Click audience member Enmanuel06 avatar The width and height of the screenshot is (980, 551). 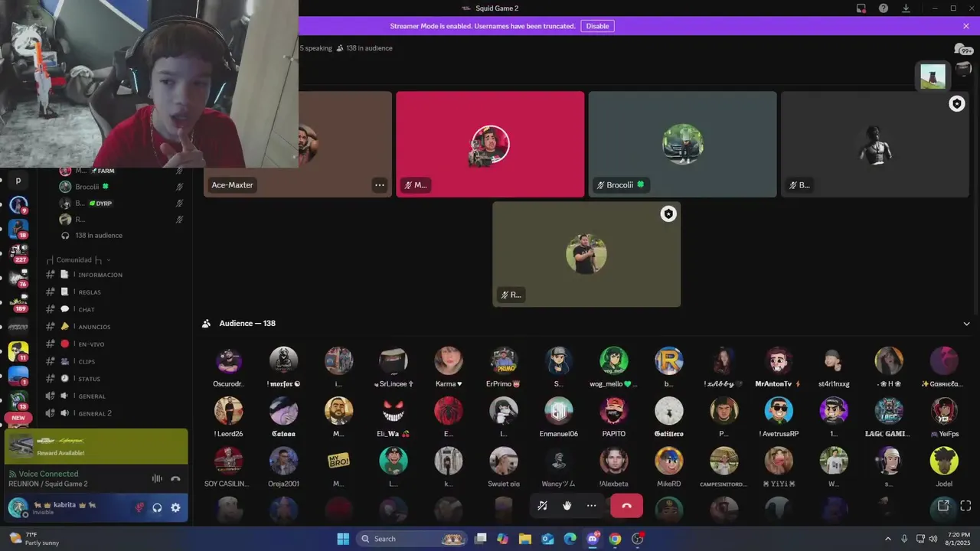pos(559,411)
